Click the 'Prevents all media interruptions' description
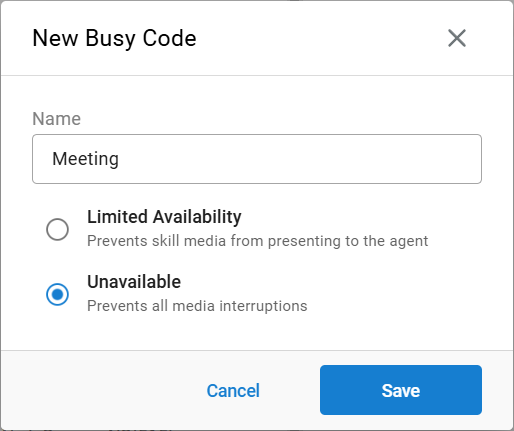Viewport: 514px width, 431px height. pos(197,306)
